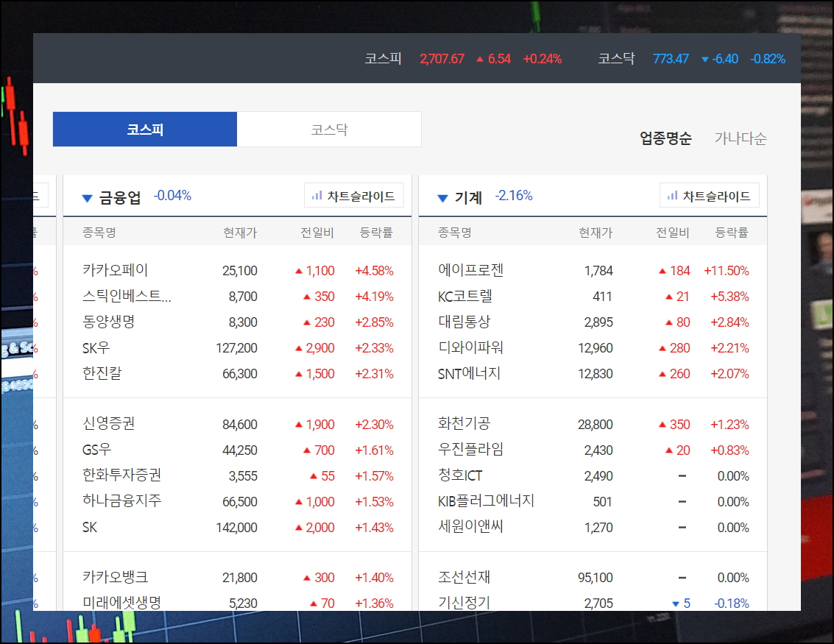Click 금융업 sector change -0.04%
The width and height of the screenshot is (834, 644).
(x=172, y=196)
